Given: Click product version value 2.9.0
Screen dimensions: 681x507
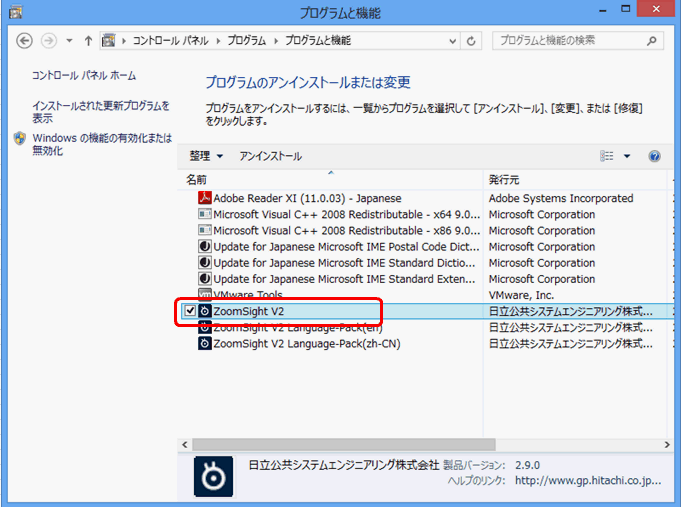Looking at the screenshot, I should [x=527, y=465].
